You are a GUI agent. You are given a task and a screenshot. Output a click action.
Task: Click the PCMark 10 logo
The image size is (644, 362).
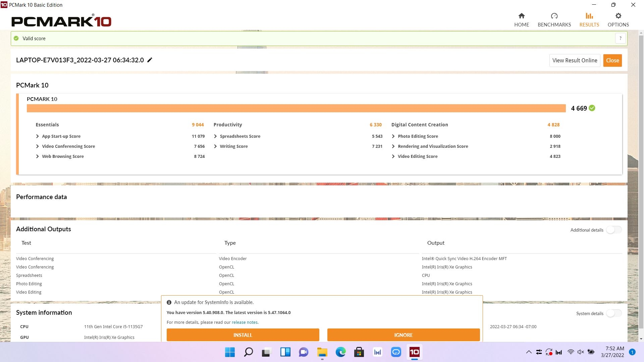tap(61, 21)
